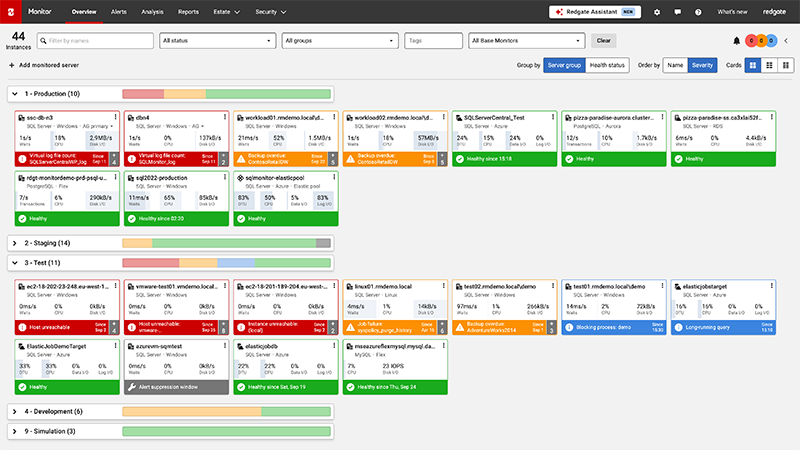Open the kebab menu on azurevm-sqmtest card
The width and height of the screenshot is (800, 450).
224,346
